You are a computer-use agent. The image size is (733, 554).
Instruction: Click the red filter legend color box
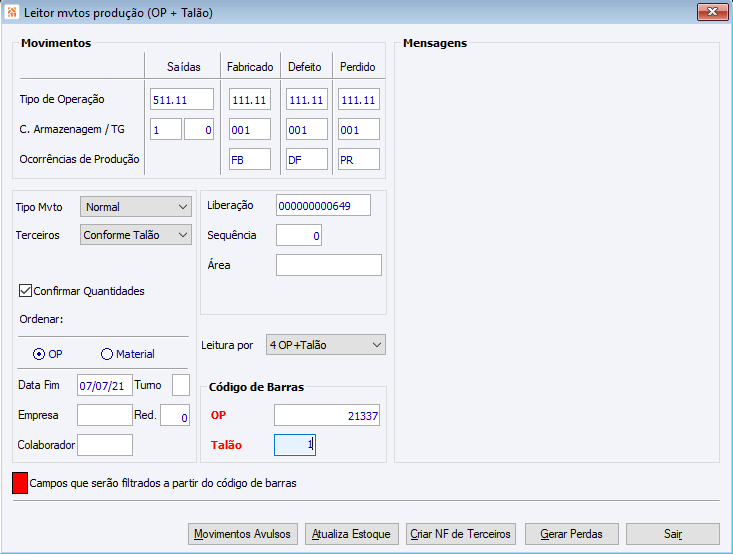pos(19,483)
